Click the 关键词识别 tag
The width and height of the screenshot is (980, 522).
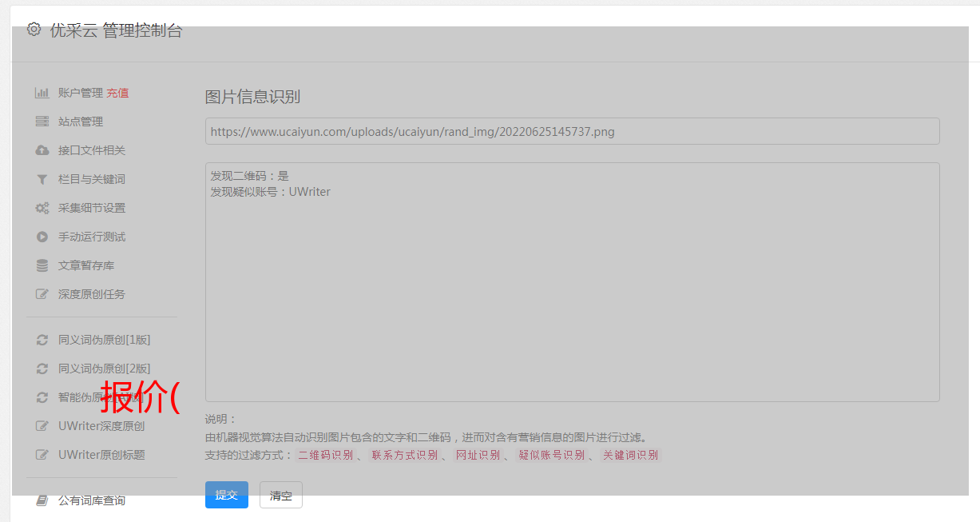pyautogui.click(x=630, y=455)
